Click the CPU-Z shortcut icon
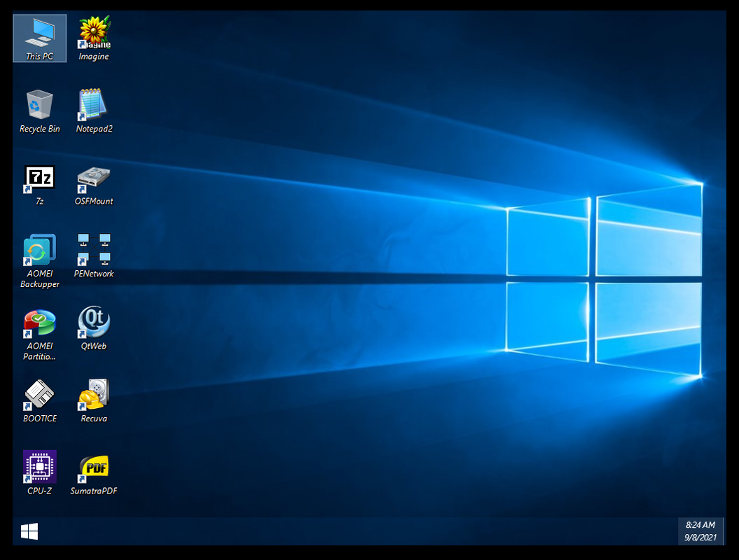 click(x=40, y=473)
